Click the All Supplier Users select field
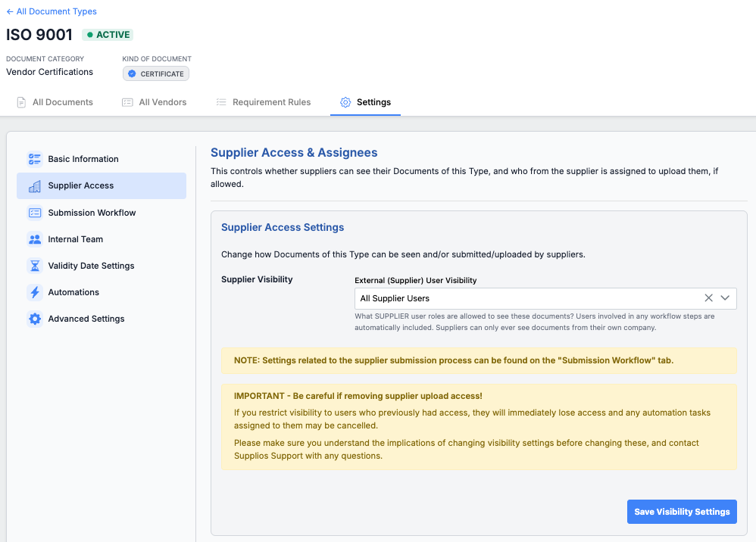The image size is (756, 542). click(523, 298)
